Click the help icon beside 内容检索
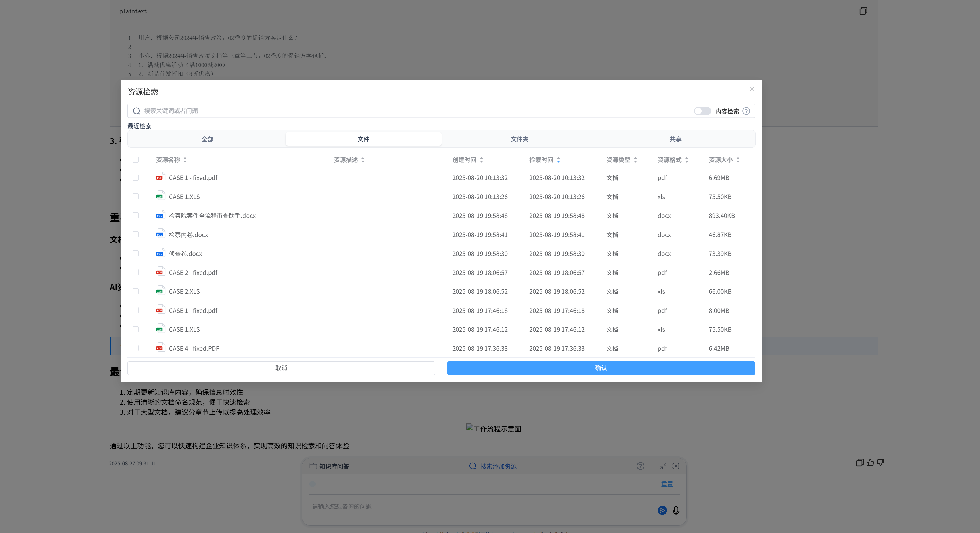Viewport: 980px width, 533px height. [746, 111]
